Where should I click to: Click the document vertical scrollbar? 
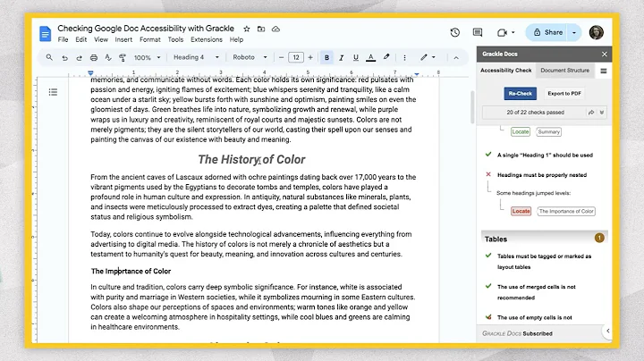click(472, 106)
